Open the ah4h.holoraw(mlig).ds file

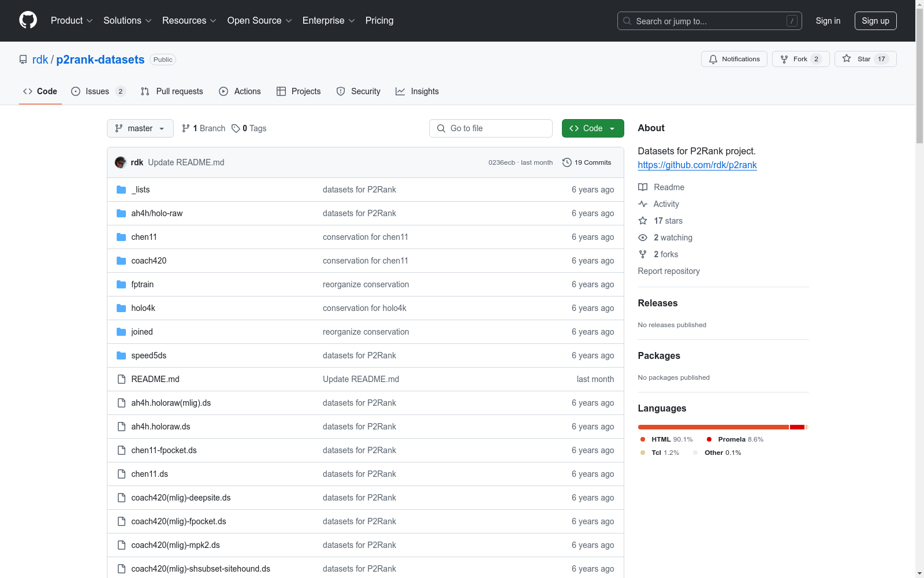[171, 403]
